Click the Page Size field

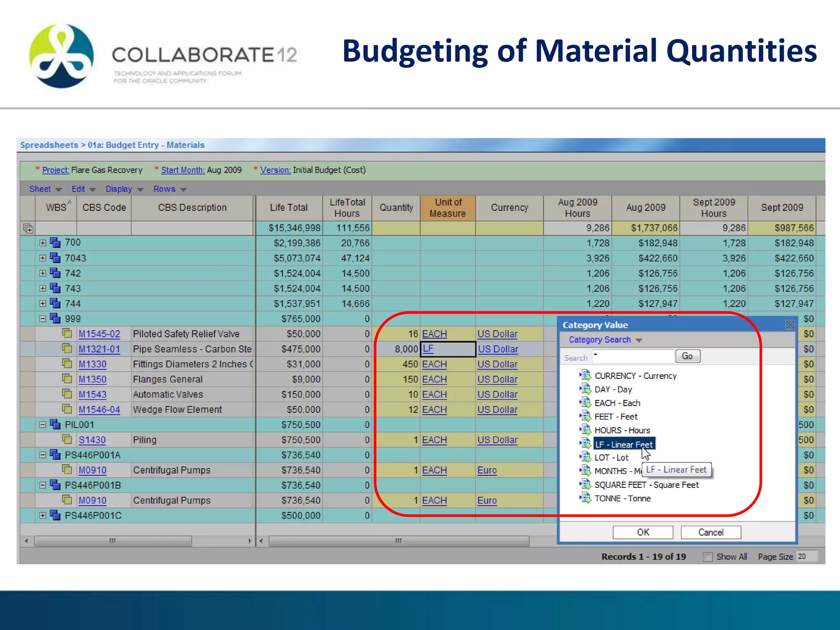[x=807, y=557]
